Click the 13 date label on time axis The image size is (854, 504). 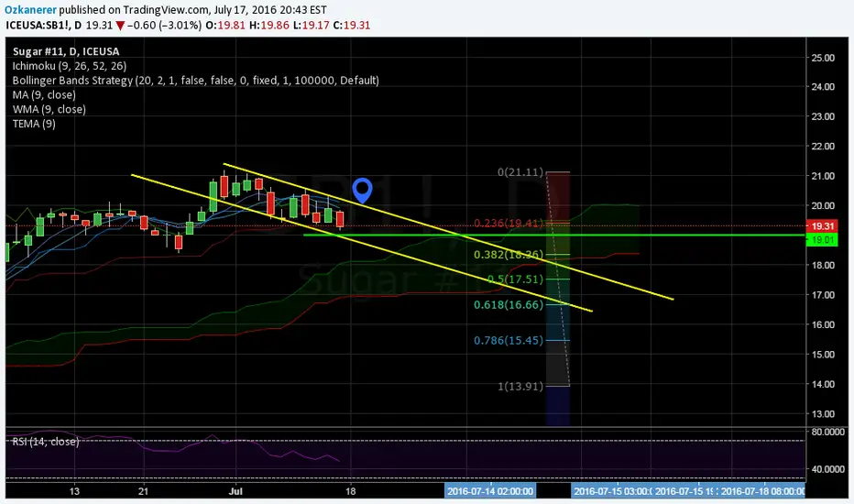pos(74,491)
